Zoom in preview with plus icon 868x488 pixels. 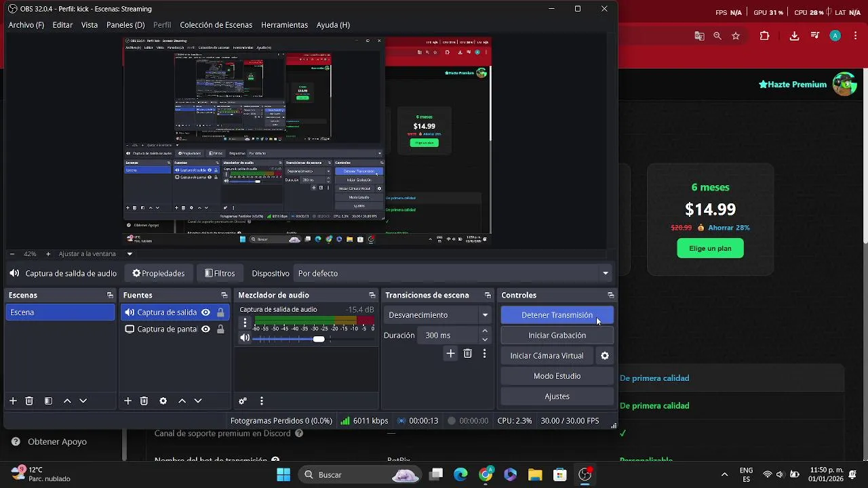(x=48, y=254)
